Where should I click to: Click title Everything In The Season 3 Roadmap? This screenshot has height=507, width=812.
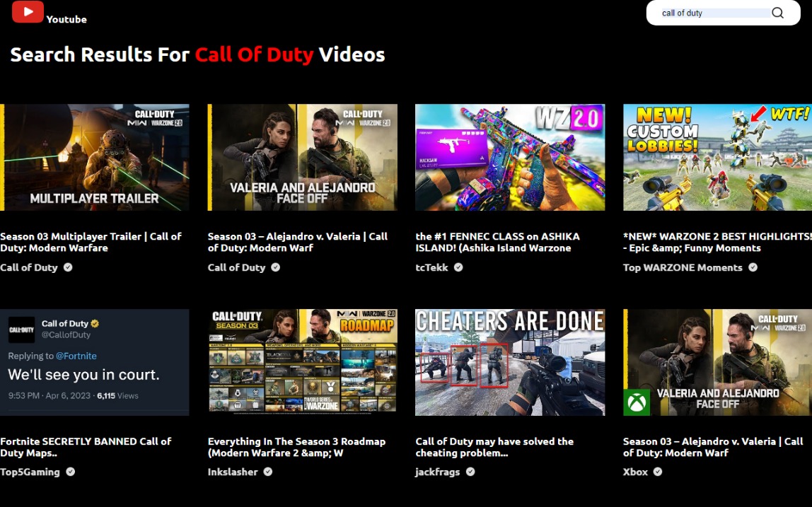(x=297, y=447)
